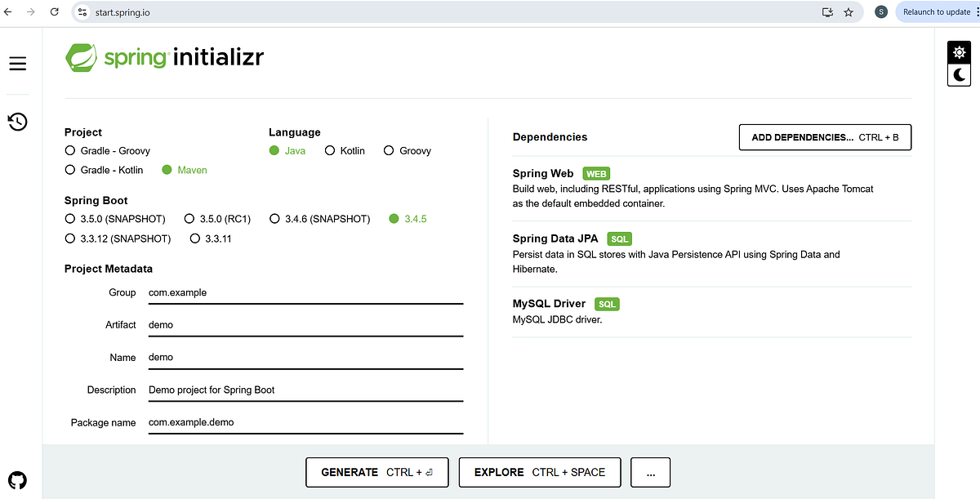
Task: Open the site information icon in address bar
Action: click(82, 12)
